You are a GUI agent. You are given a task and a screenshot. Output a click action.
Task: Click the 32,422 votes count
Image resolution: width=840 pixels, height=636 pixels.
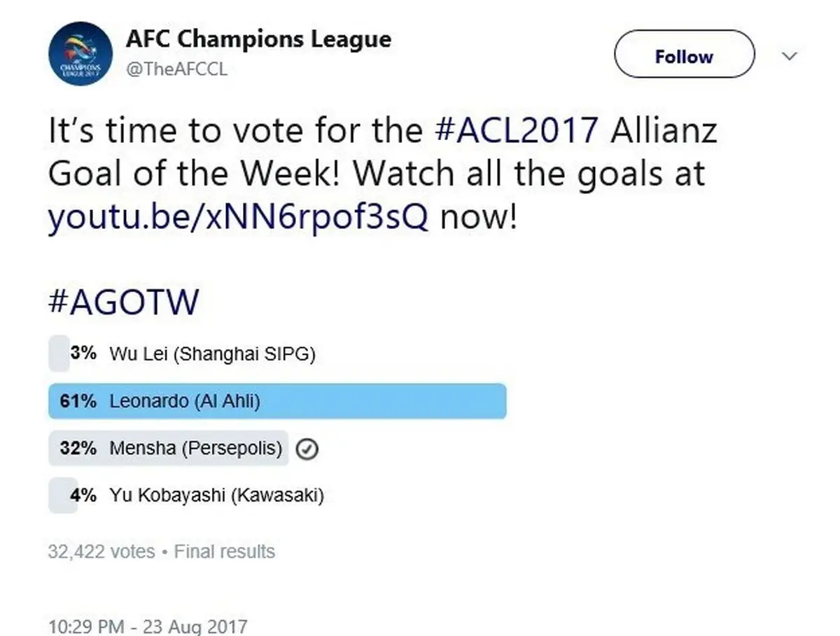(x=101, y=552)
